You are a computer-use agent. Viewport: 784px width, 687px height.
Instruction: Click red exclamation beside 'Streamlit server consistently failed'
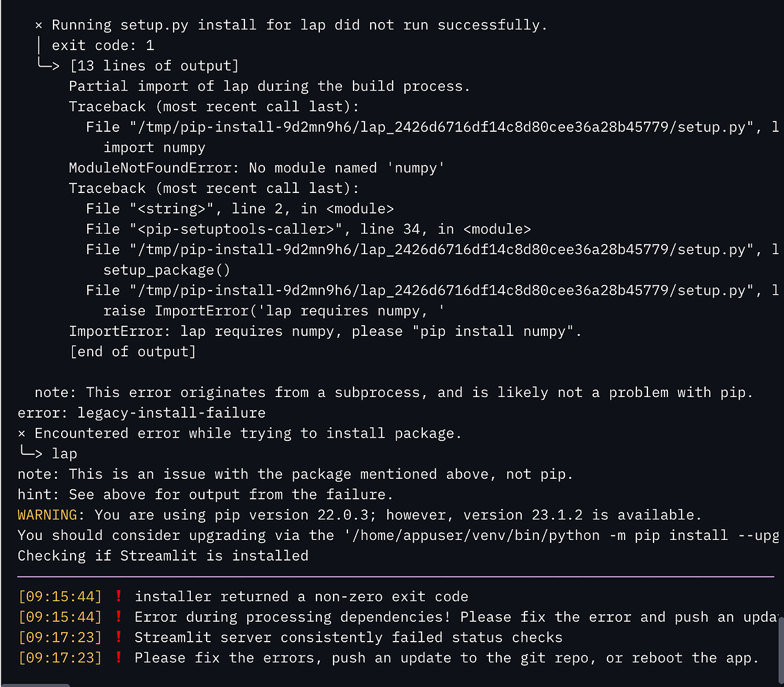coord(119,638)
